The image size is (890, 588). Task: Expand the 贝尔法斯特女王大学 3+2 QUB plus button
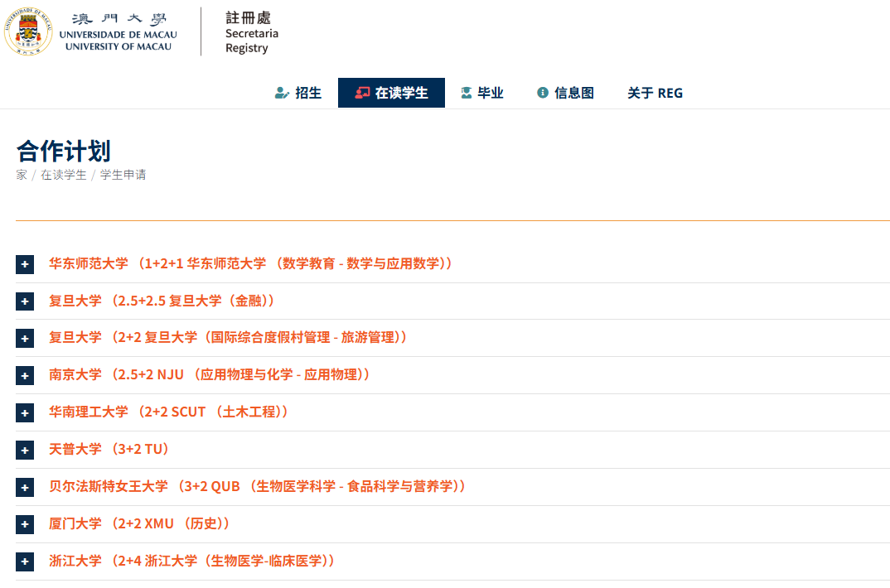click(x=25, y=488)
